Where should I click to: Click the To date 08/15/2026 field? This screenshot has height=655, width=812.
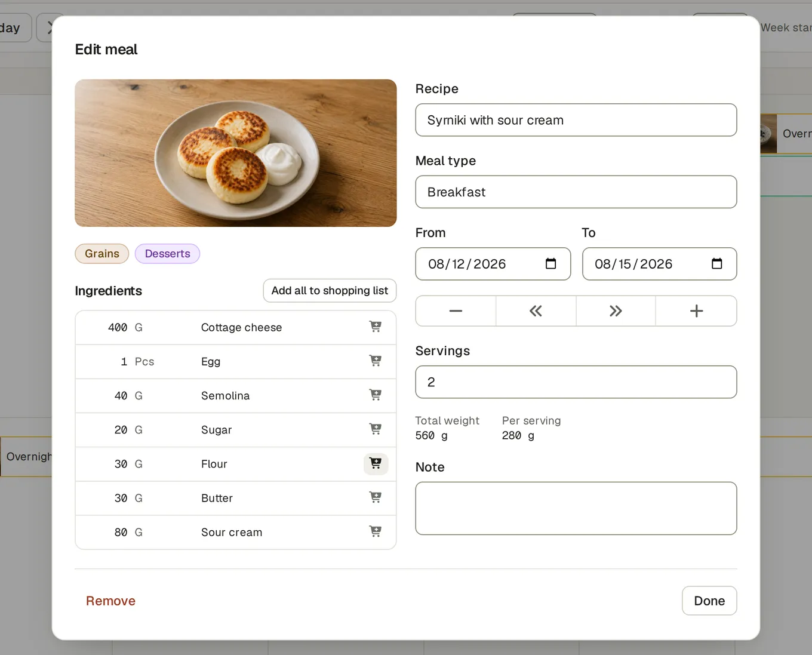coord(659,264)
